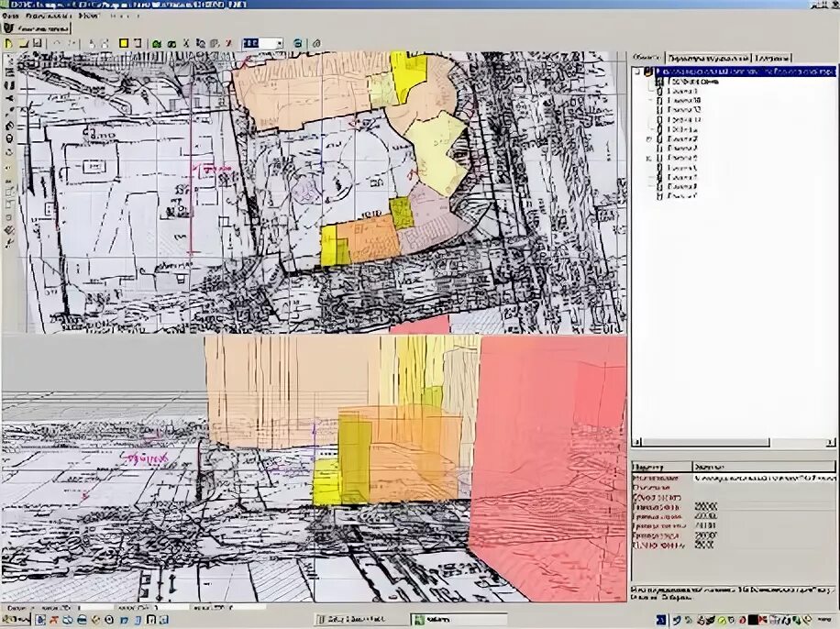The width and height of the screenshot is (840, 629).
Task: Toggle the checkbox of the last tree item
Action: pos(659,195)
